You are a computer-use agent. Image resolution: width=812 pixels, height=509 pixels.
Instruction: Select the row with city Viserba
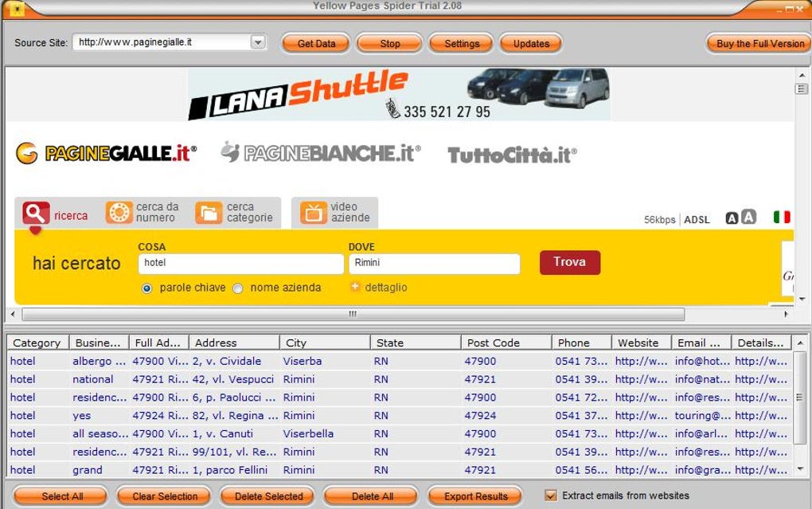coord(400,362)
